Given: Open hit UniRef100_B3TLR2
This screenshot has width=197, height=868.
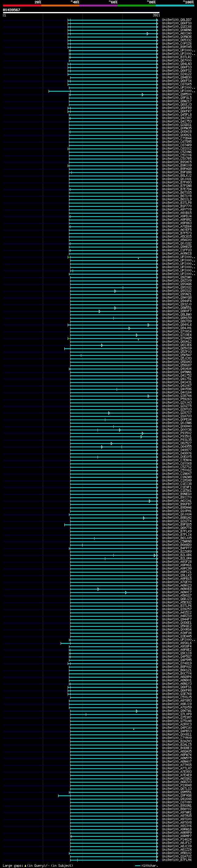Looking at the screenshot, I should tap(177, 57).
